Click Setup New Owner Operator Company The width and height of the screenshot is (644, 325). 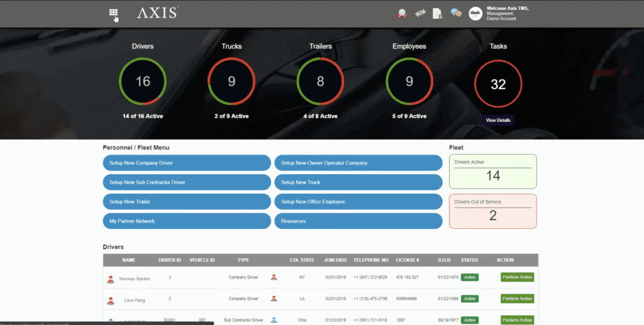358,163
